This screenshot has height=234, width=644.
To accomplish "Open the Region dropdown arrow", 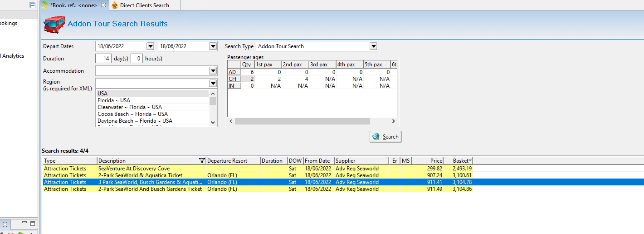I will click(x=213, y=83).
